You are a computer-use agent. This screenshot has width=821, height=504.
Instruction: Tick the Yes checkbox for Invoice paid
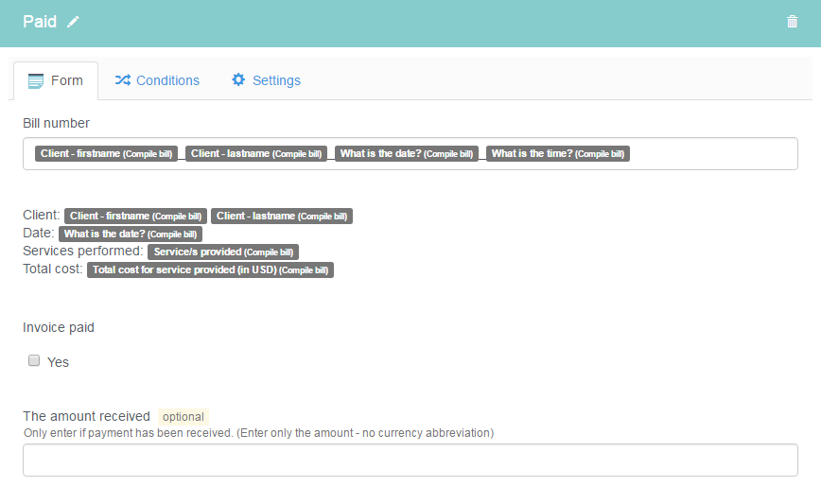click(x=34, y=360)
